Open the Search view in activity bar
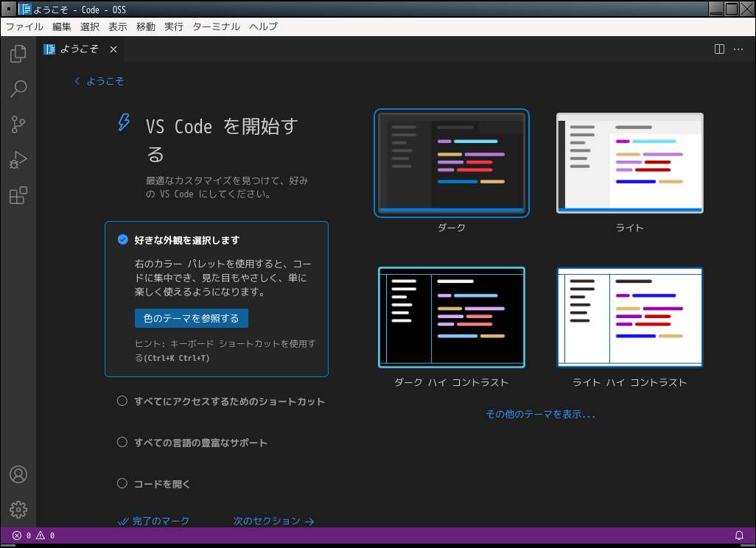The width and height of the screenshot is (756, 548). (18, 88)
